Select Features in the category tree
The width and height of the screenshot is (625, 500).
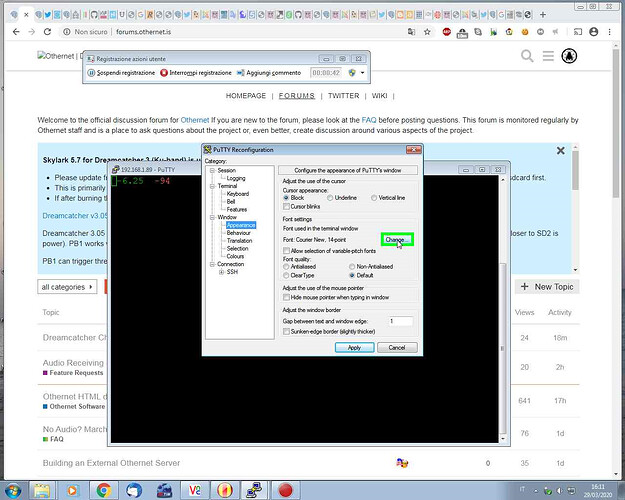pos(237,209)
